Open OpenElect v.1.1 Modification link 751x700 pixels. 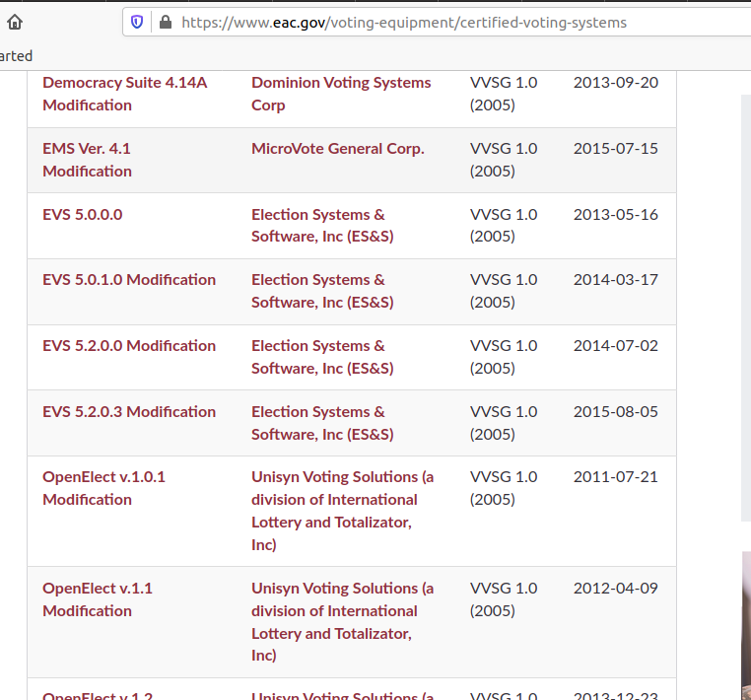click(98, 599)
